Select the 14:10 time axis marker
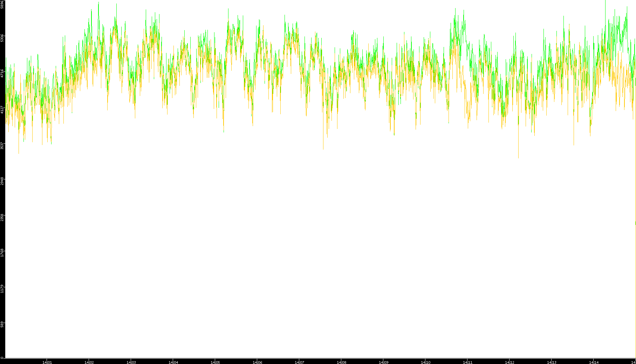This screenshot has width=636, height=364. point(425,362)
